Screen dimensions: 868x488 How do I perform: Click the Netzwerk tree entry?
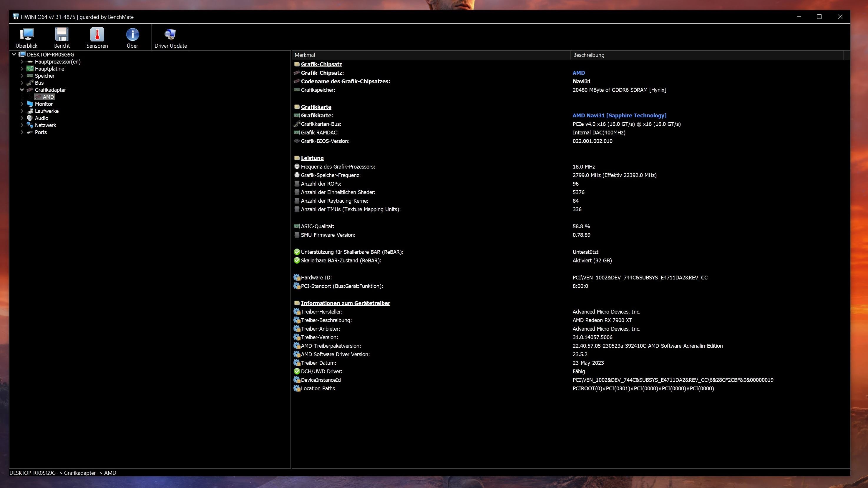(45, 125)
